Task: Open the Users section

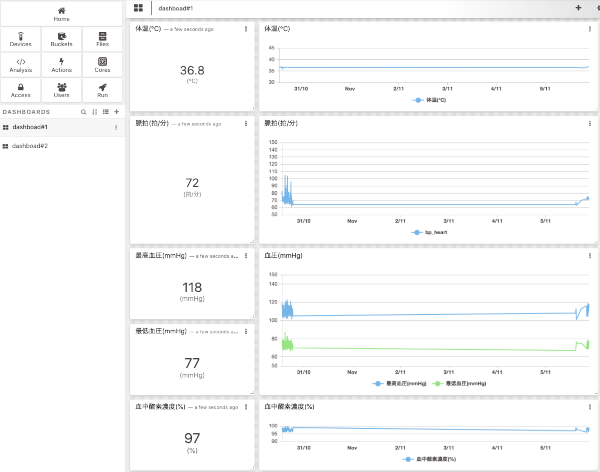Action: click(x=62, y=90)
